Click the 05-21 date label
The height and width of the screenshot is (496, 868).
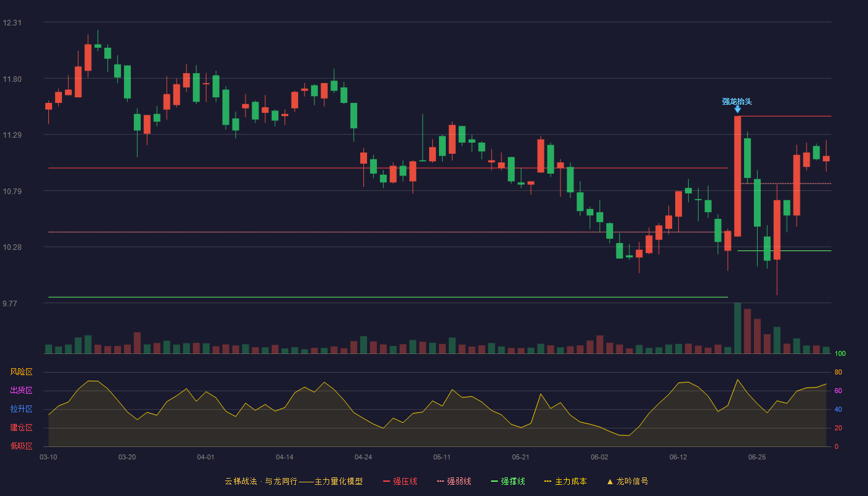coord(521,457)
